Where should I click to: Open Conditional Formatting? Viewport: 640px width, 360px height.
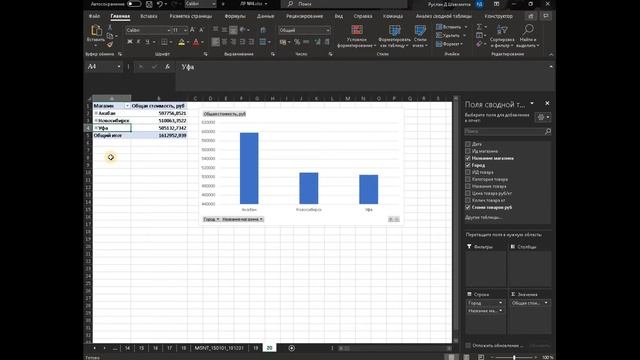click(x=356, y=36)
